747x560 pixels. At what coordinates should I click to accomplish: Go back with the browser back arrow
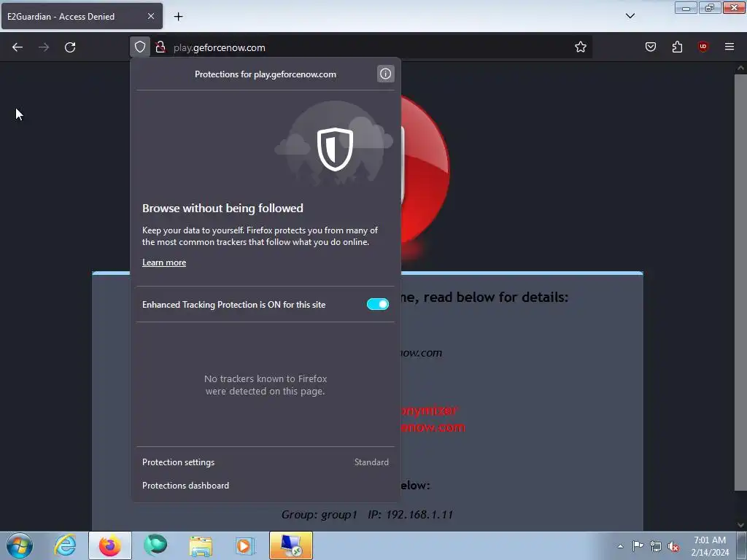click(x=18, y=47)
